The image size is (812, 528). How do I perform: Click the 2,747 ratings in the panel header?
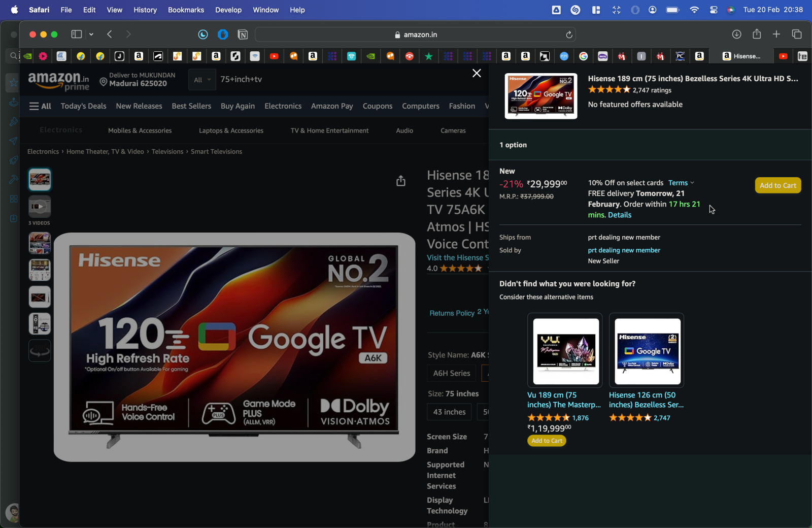(x=652, y=90)
